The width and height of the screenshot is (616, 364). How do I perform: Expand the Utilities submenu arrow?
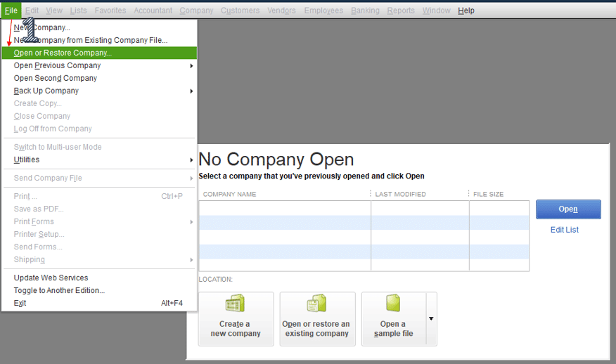191,160
